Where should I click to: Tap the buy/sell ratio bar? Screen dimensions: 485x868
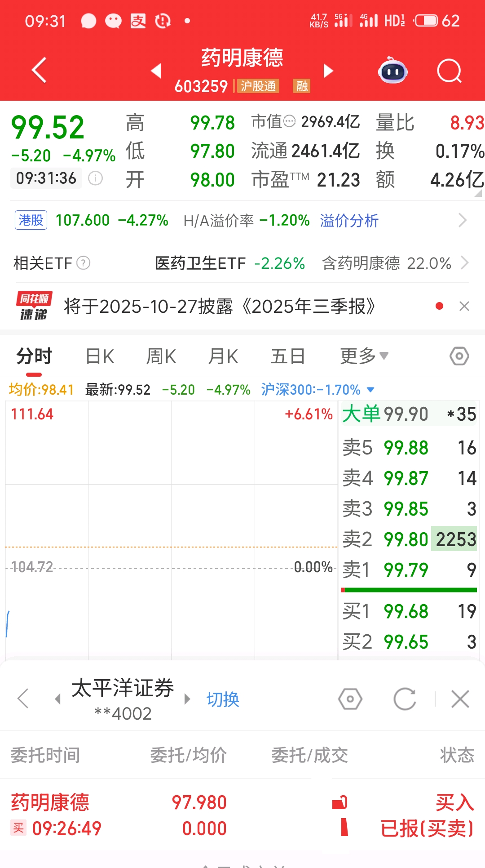[x=409, y=590]
